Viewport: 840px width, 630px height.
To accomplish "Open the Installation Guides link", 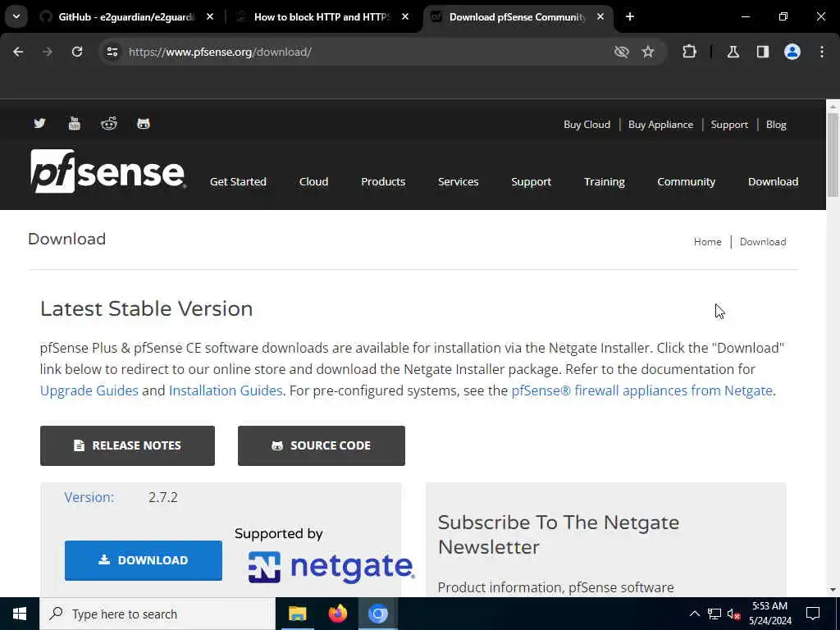I will (226, 390).
